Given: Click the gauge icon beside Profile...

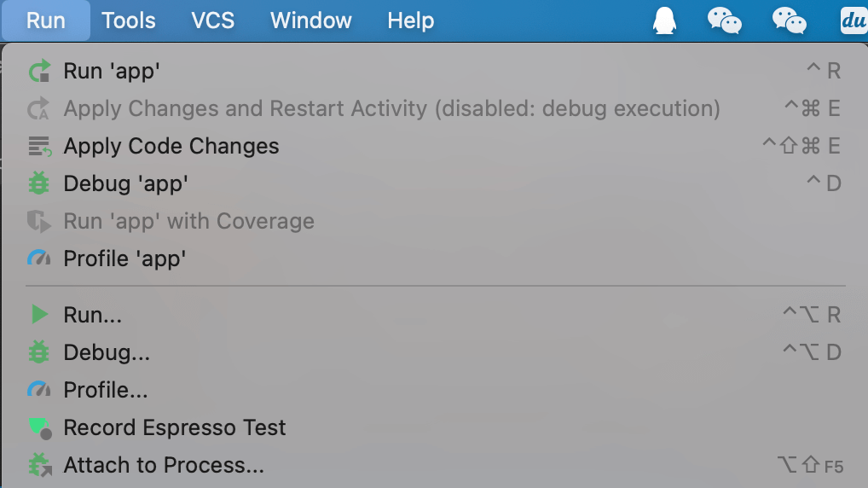Looking at the screenshot, I should coord(39,390).
